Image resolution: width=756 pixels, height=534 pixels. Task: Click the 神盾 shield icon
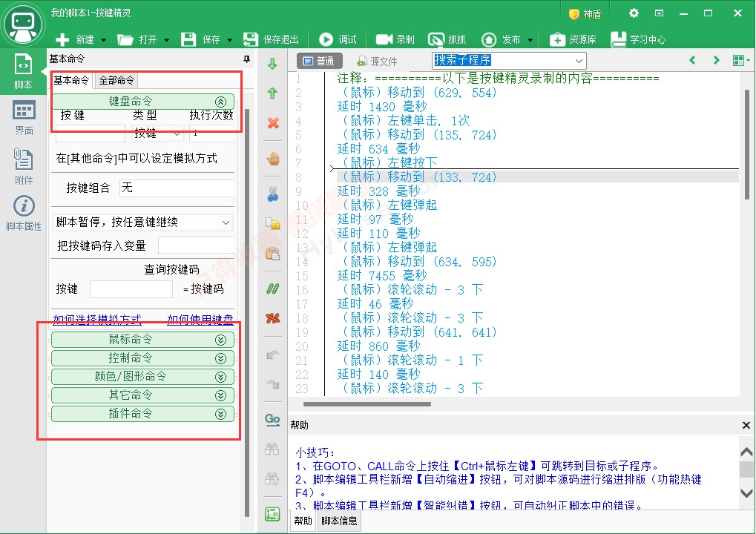tap(573, 14)
